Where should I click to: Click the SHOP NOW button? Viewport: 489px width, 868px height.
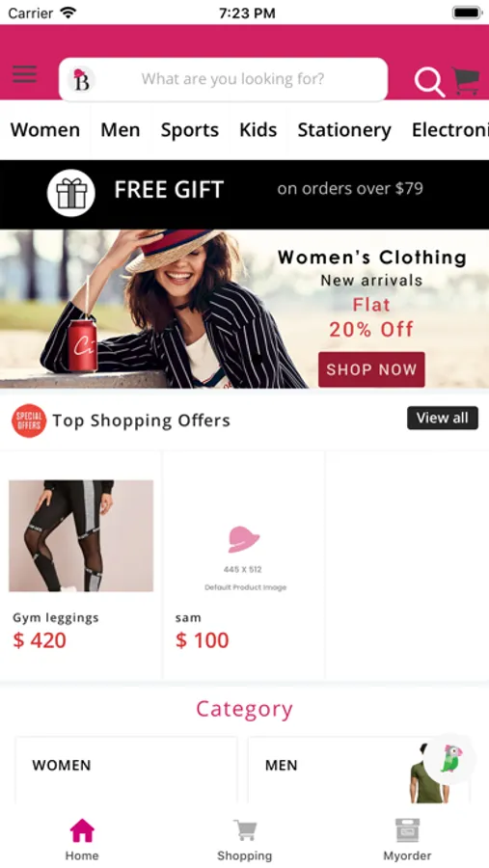pos(371,369)
